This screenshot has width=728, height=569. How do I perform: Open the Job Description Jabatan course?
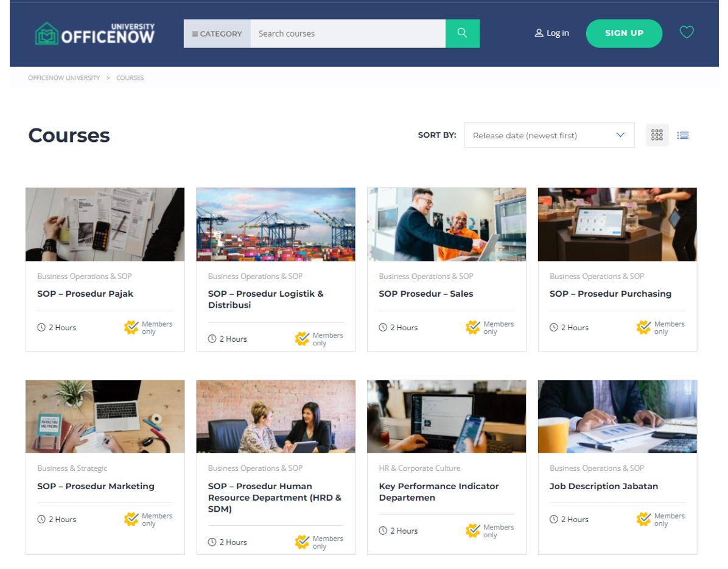[x=604, y=486]
